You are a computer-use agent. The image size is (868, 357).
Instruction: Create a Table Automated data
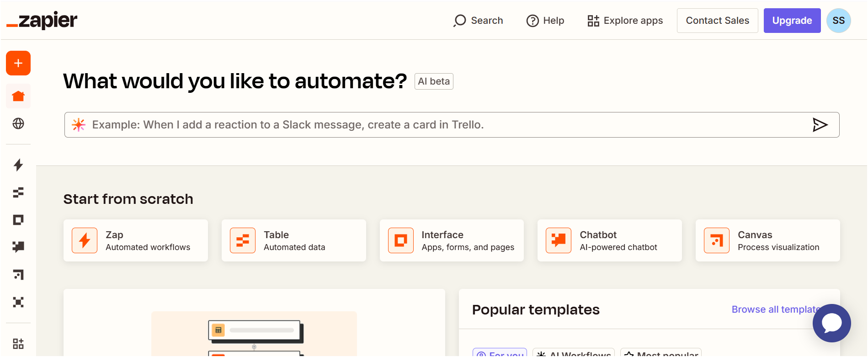pos(294,240)
